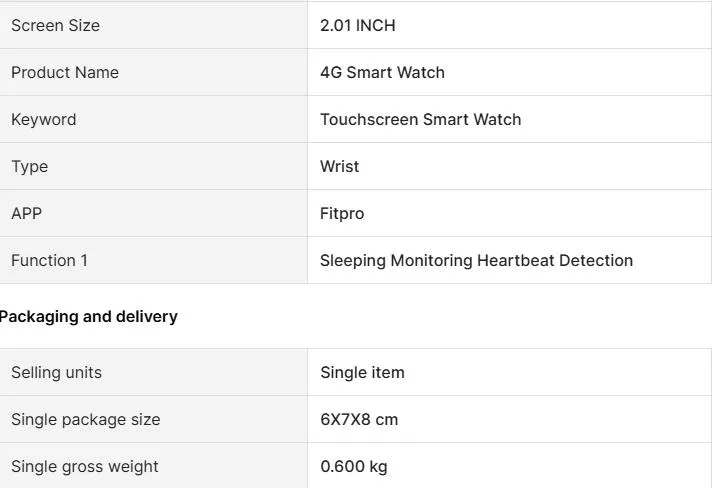
Task: Select the Single gross weight label
Action: (84, 466)
